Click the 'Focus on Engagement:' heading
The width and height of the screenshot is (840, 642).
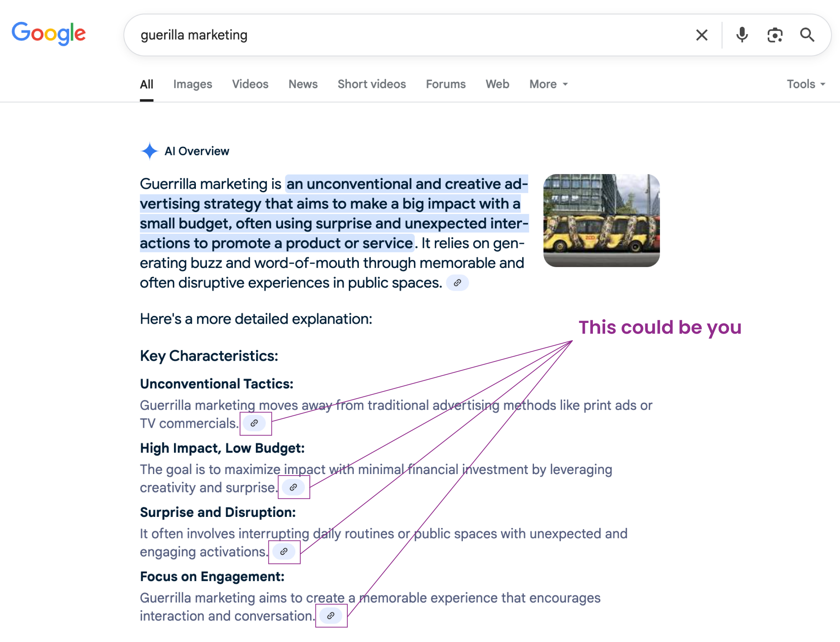[212, 577]
